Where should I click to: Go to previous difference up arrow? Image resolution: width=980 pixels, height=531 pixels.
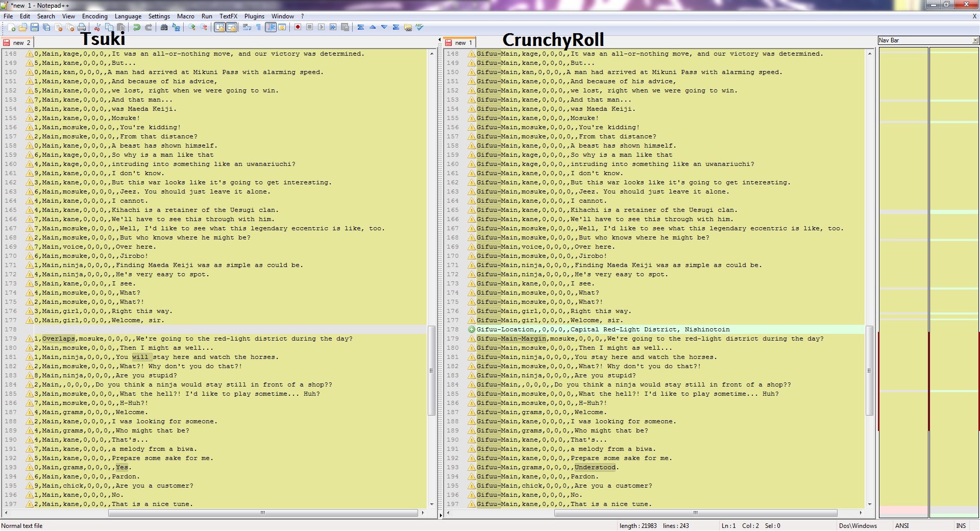coord(373,28)
